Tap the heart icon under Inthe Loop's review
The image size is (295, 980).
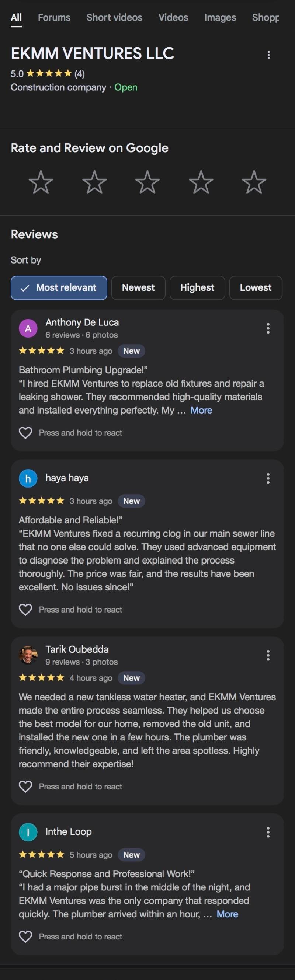coord(25,936)
